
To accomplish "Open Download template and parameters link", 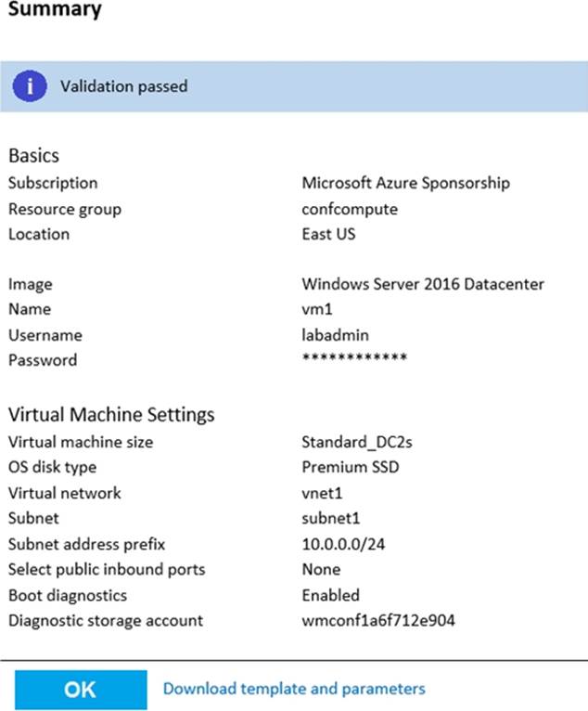I will (294, 689).
